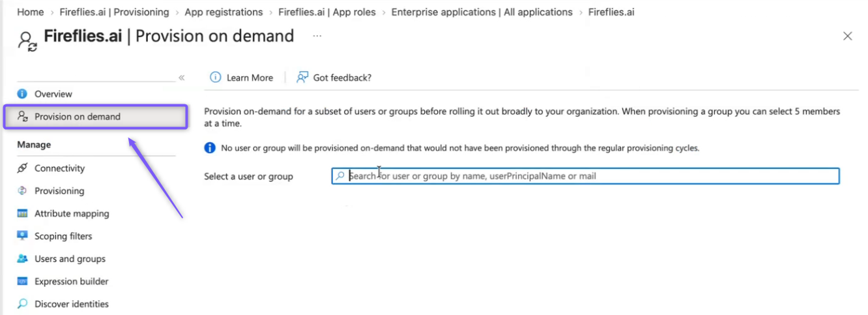
Task: Click the Provision on demand sidebar icon
Action: coord(22,117)
